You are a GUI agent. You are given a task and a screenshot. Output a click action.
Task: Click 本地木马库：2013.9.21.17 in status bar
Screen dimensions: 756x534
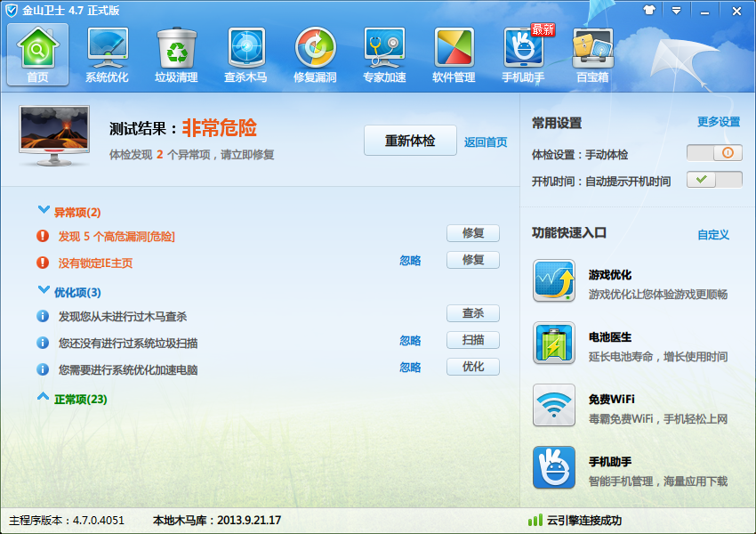[217, 521]
